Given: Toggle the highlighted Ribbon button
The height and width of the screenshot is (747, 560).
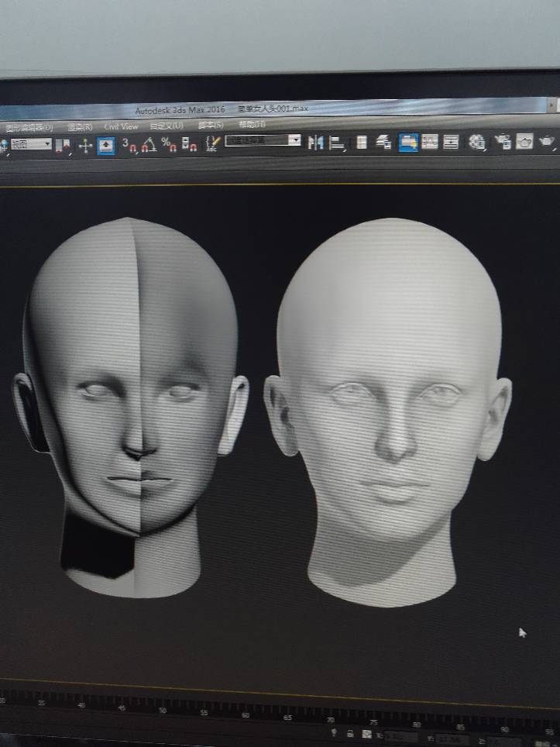Looking at the screenshot, I should pos(408,142).
